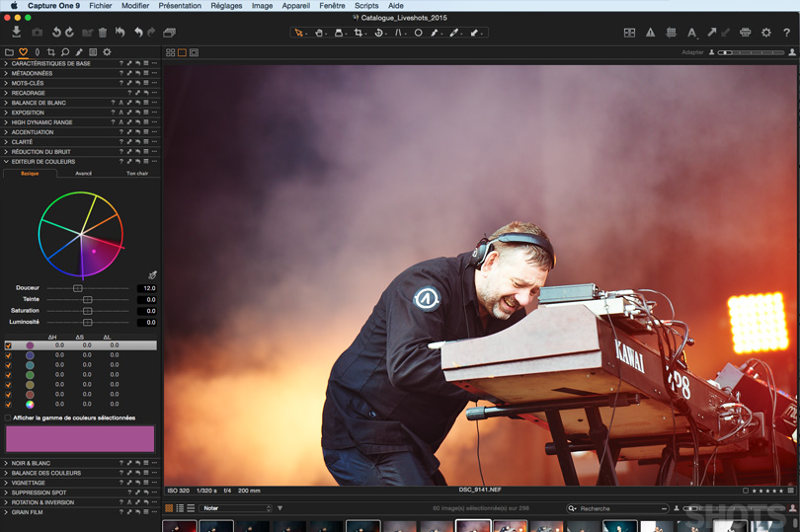
Task: Click the camera Capture icon
Action: pos(37,33)
